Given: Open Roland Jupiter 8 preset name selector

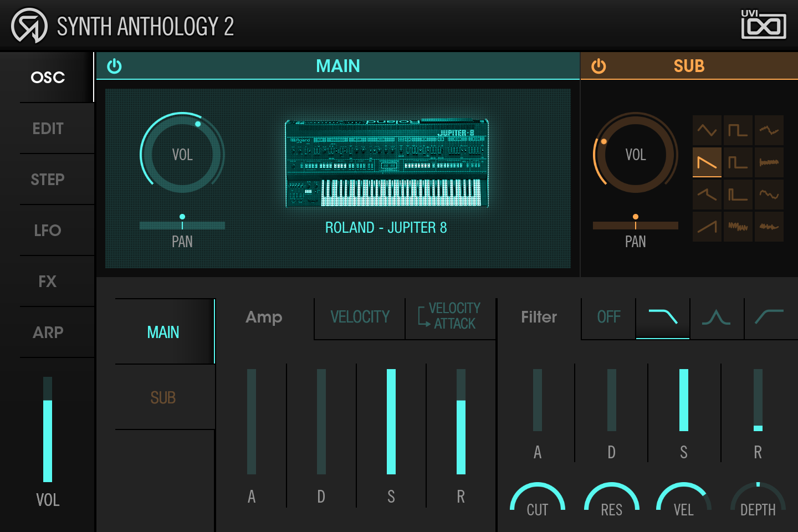Looking at the screenshot, I should point(386,228).
